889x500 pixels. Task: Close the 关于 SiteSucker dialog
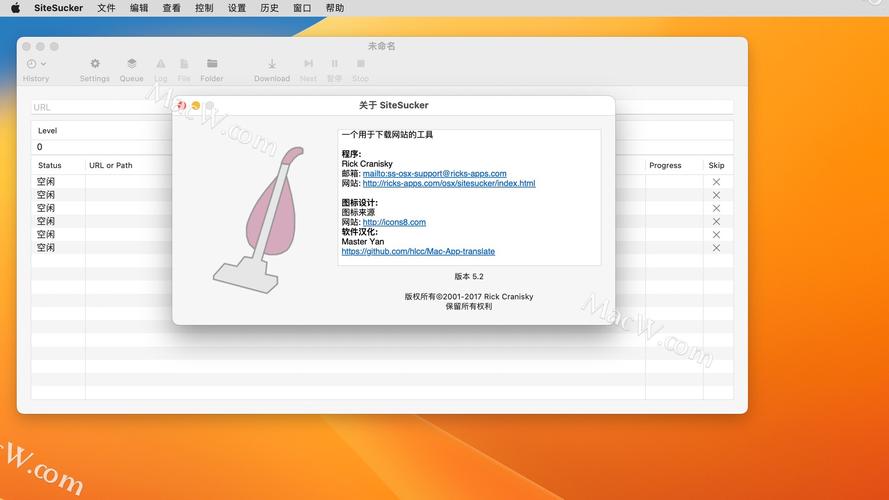(x=181, y=105)
